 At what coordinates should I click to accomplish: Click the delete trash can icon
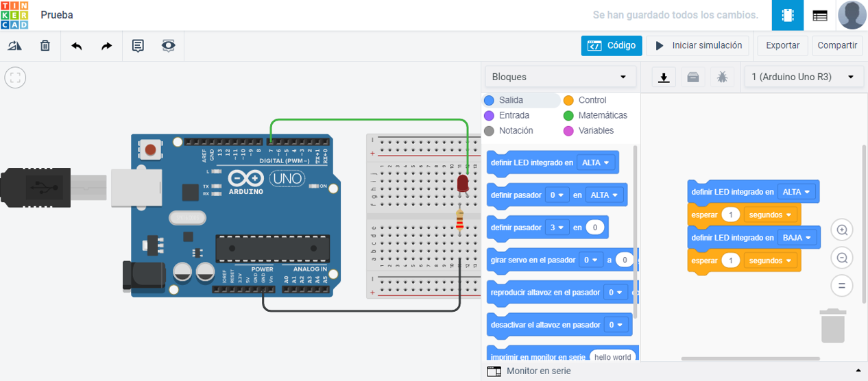[45, 46]
